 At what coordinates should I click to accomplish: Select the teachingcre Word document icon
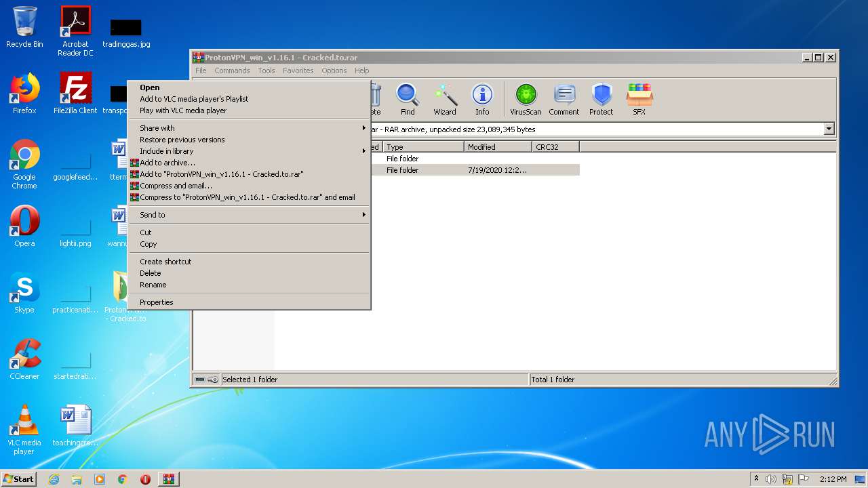coord(75,426)
